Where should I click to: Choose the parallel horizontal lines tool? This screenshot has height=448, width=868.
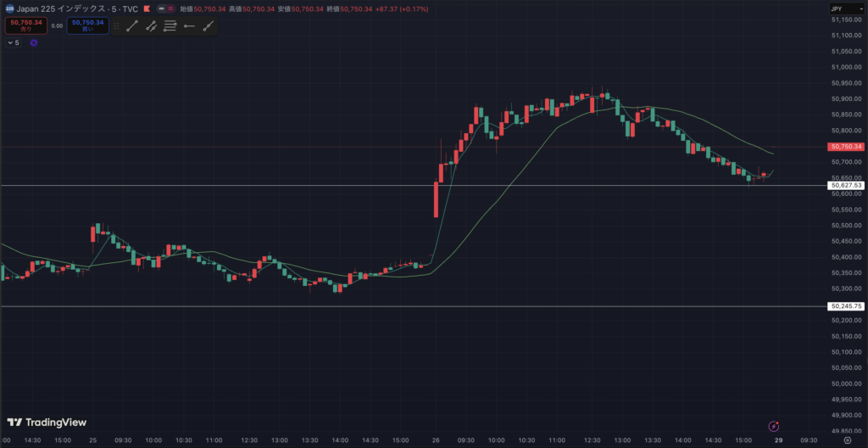(x=170, y=26)
